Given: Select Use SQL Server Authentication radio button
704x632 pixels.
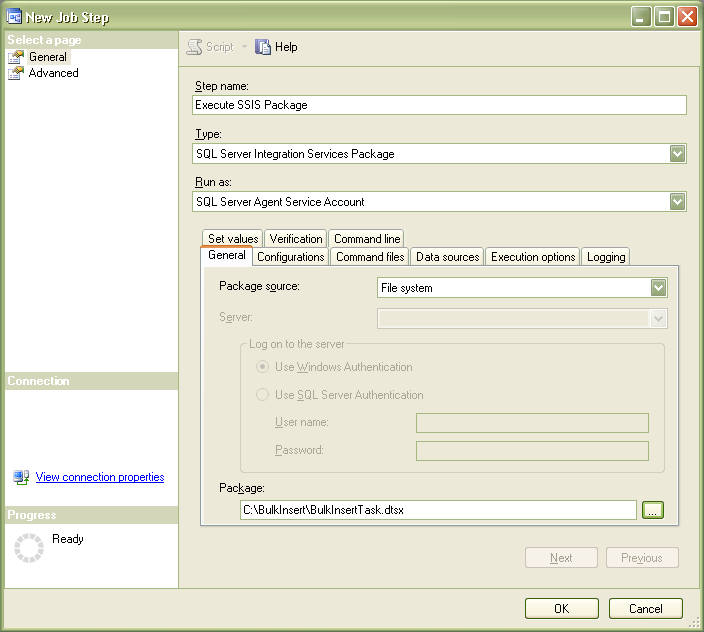Looking at the screenshot, I should 262,395.
